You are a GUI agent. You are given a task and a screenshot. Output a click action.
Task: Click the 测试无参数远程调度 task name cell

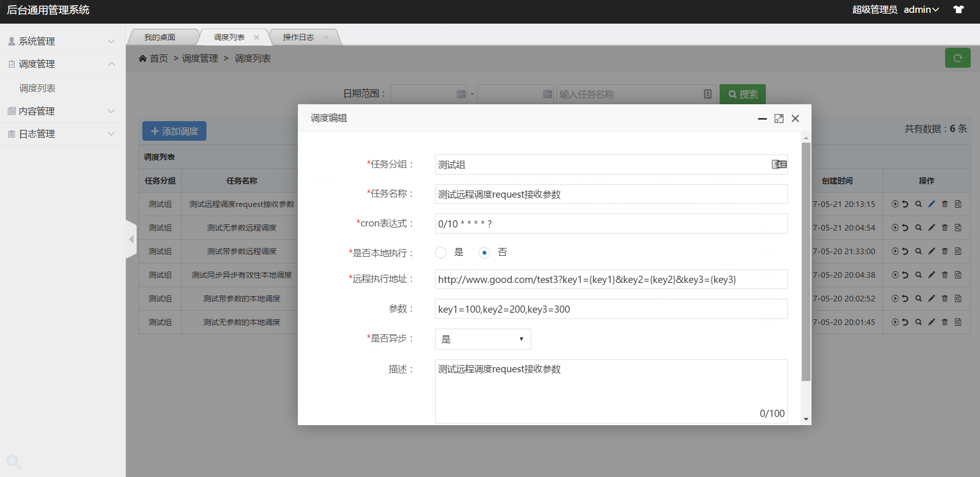point(241,227)
